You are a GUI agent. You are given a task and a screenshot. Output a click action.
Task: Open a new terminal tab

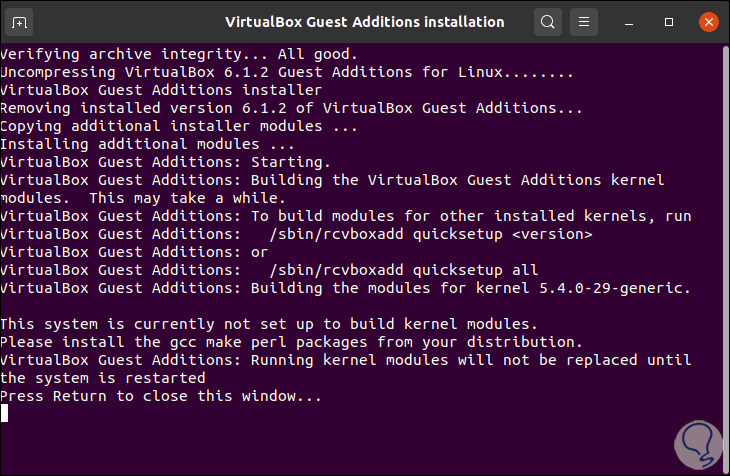pyautogui.click(x=21, y=21)
